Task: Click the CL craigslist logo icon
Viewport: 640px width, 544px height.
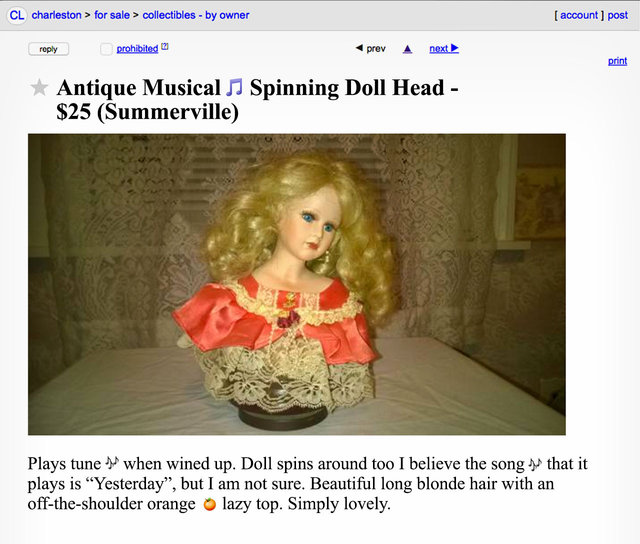Action: click(17, 15)
